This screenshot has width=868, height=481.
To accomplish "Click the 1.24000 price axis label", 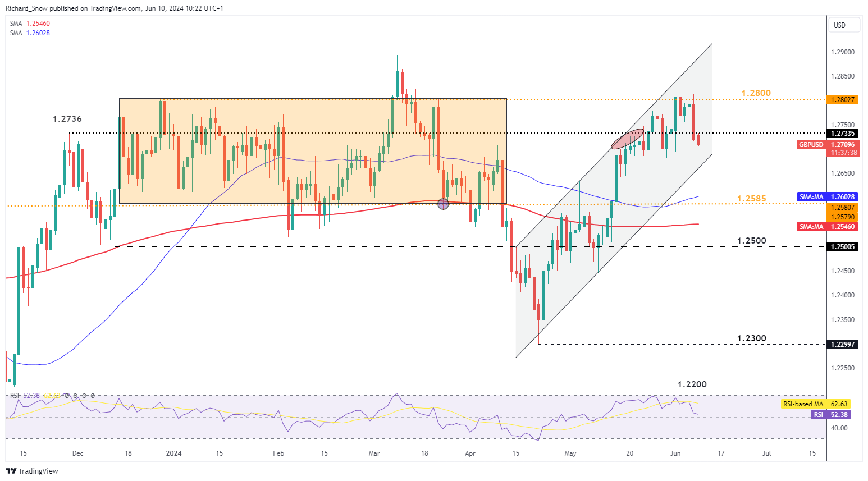I will click(x=843, y=295).
